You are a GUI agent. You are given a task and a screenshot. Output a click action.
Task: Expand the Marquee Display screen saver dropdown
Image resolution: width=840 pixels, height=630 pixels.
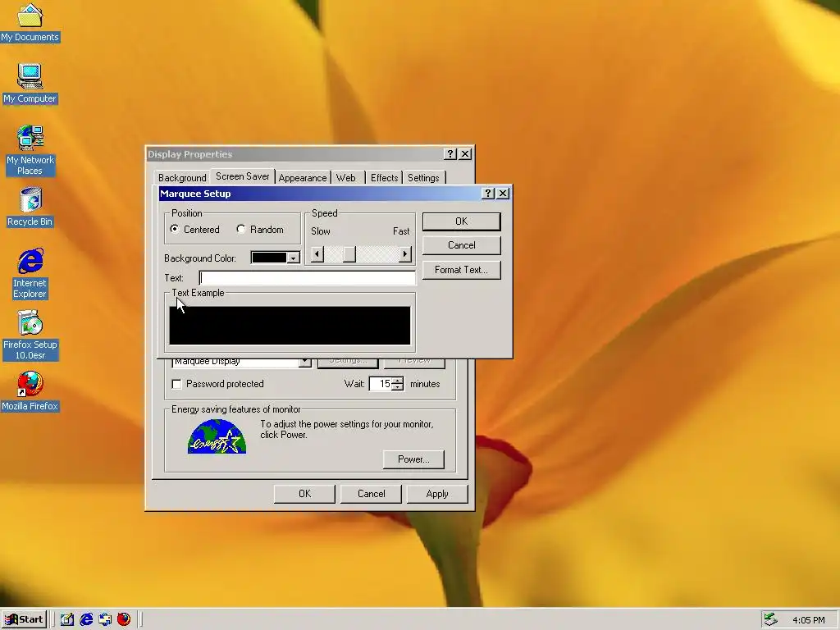(x=305, y=362)
